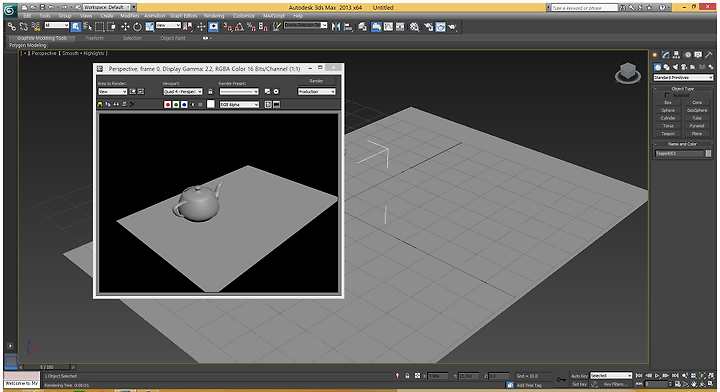The height and width of the screenshot is (392, 720).
Task: Click the object color swatch beside Teapot001
Action: tap(708, 153)
